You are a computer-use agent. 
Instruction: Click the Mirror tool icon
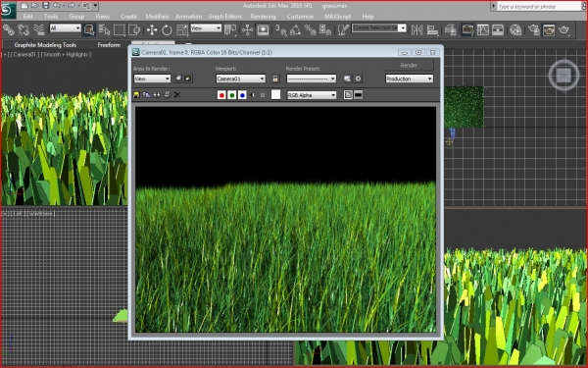(417, 29)
